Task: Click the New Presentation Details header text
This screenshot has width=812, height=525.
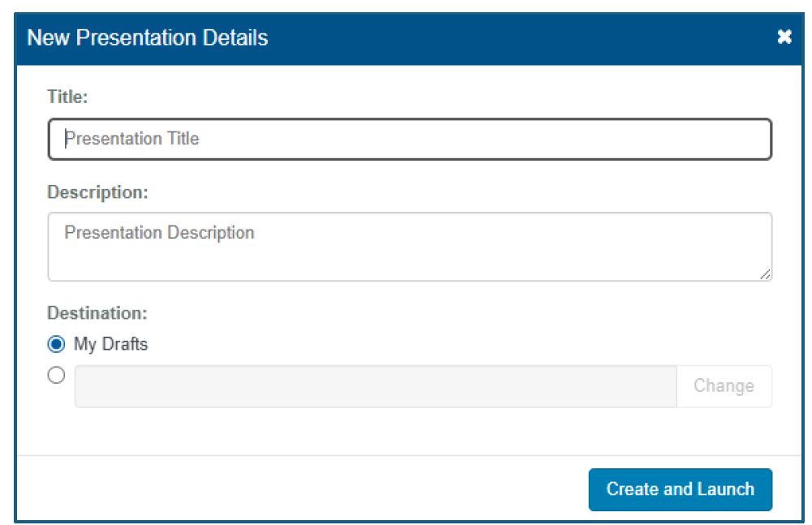Action: click(148, 37)
